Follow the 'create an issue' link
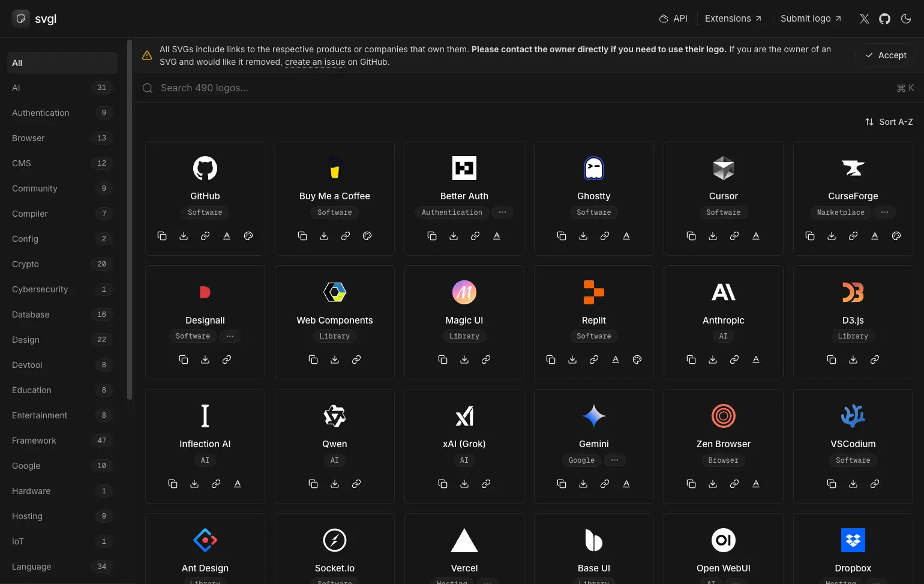Image resolution: width=924 pixels, height=584 pixels. point(315,62)
